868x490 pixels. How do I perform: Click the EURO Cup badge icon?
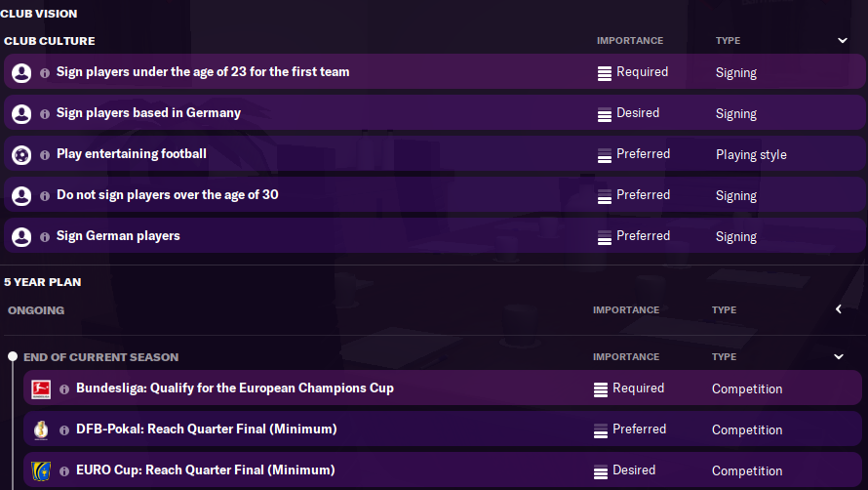41,470
